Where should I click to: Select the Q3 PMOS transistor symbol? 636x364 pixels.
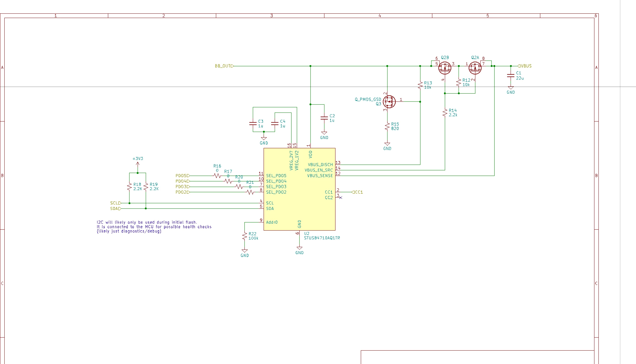point(389,102)
